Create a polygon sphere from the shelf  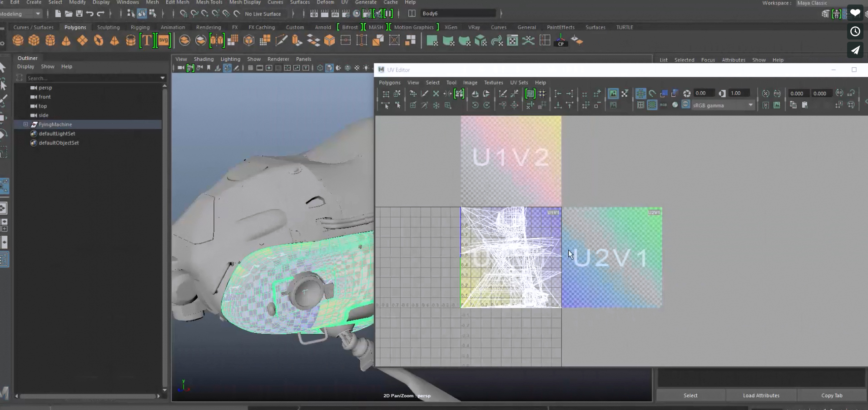(18, 40)
